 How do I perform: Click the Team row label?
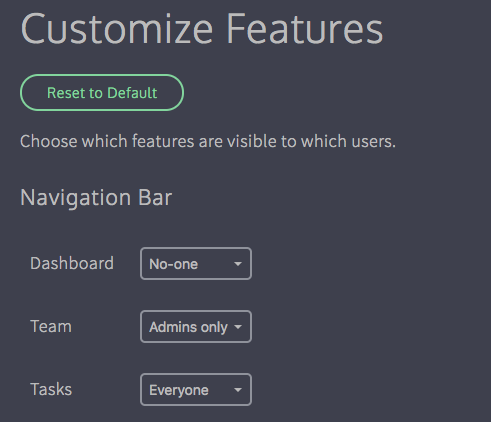click(51, 326)
